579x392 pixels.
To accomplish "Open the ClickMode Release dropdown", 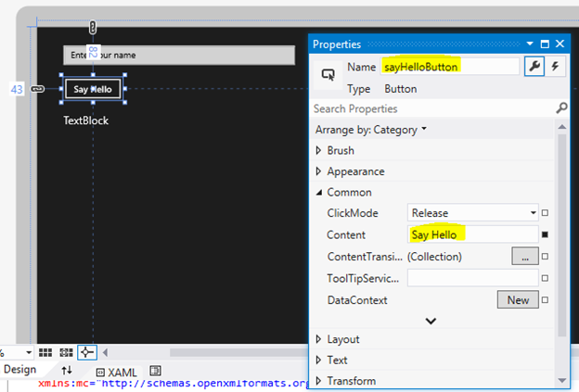I will click(x=472, y=213).
